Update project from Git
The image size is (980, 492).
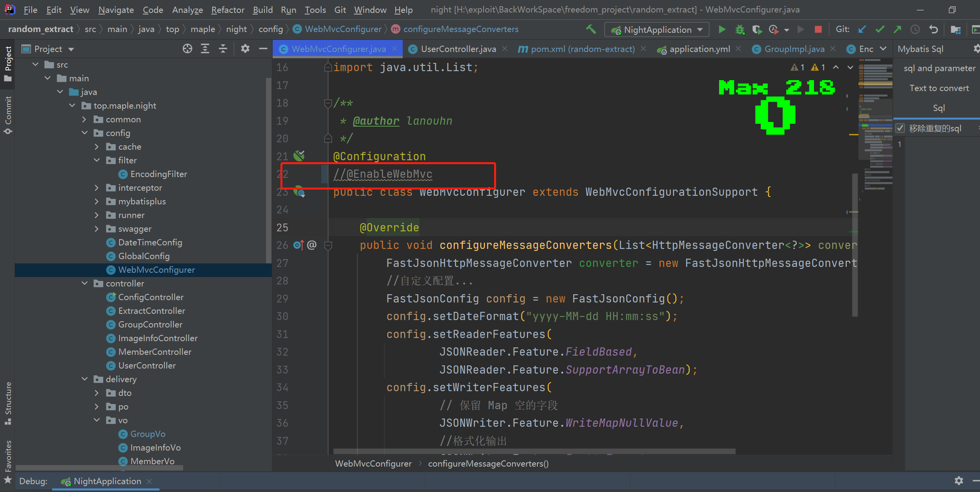pos(862,29)
